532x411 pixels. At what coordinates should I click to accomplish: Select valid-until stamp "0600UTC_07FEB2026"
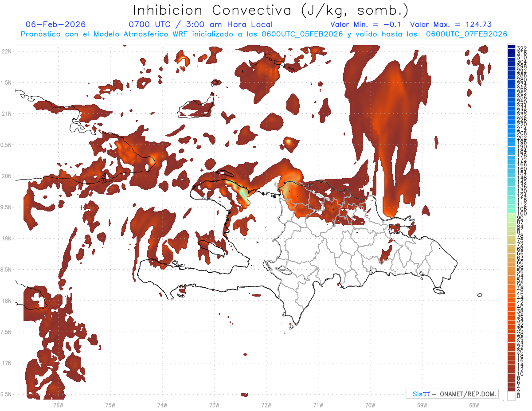tap(467, 34)
